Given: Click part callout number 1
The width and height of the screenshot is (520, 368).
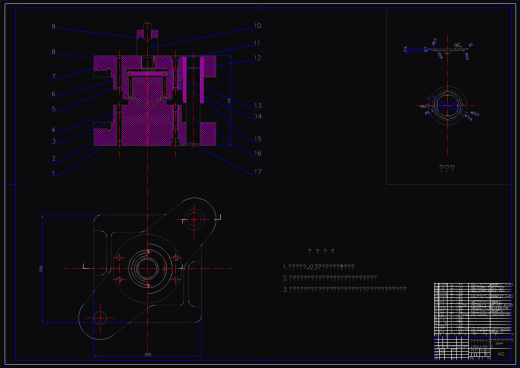Looking at the screenshot, I should 53,173.
